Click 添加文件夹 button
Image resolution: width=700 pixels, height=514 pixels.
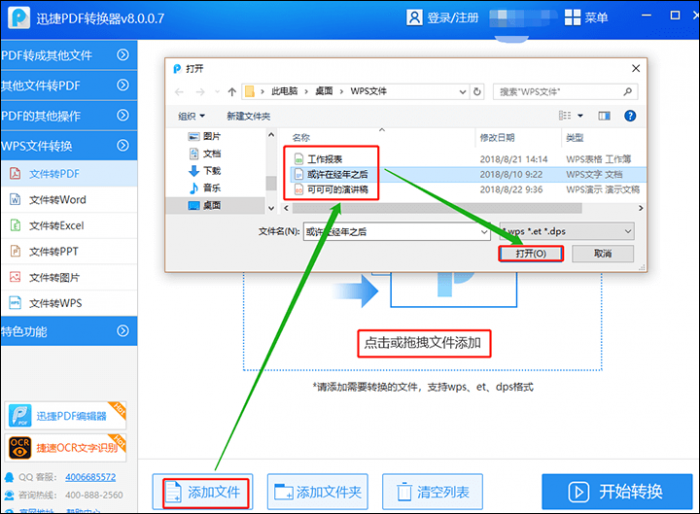click(317, 492)
